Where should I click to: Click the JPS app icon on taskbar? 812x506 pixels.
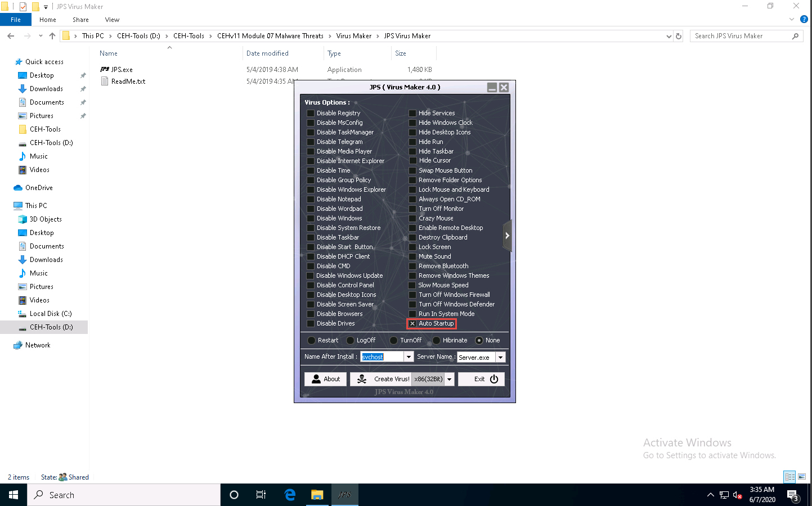[x=345, y=495]
